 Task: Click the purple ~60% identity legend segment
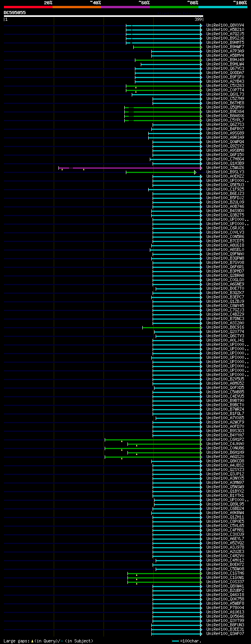pyautogui.click(x=125, y=7)
